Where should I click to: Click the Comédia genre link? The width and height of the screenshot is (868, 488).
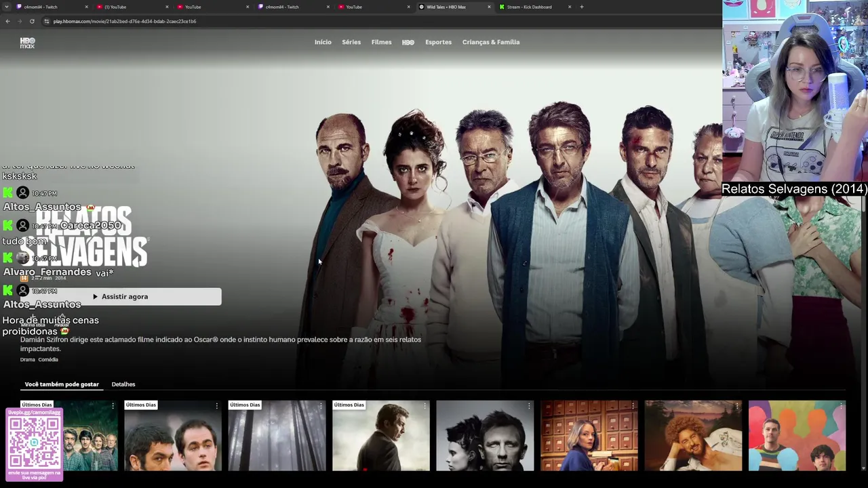[48, 360]
